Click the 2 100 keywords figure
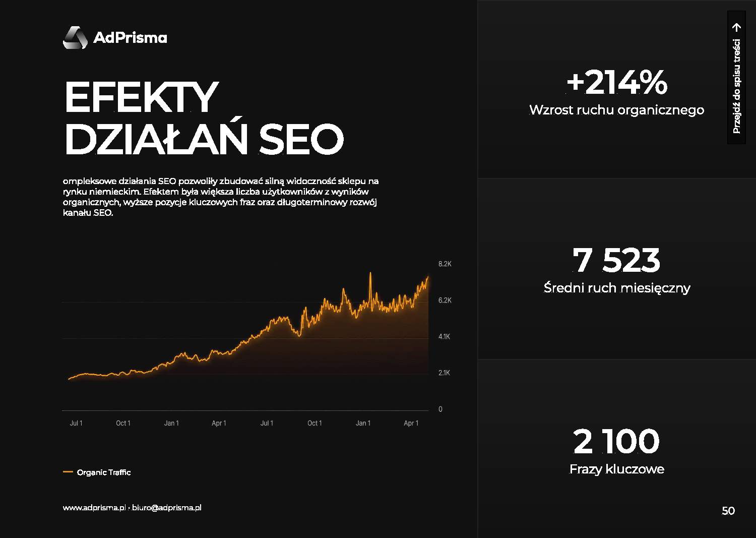This screenshot has height=538, width=756. [616, 441]
